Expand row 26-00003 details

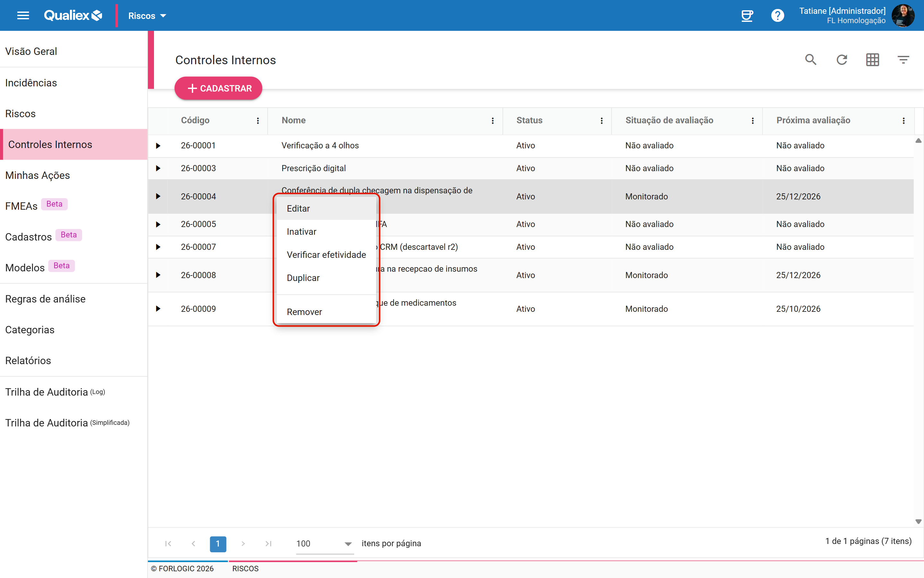pyautogui.click(x=158, y=168)
